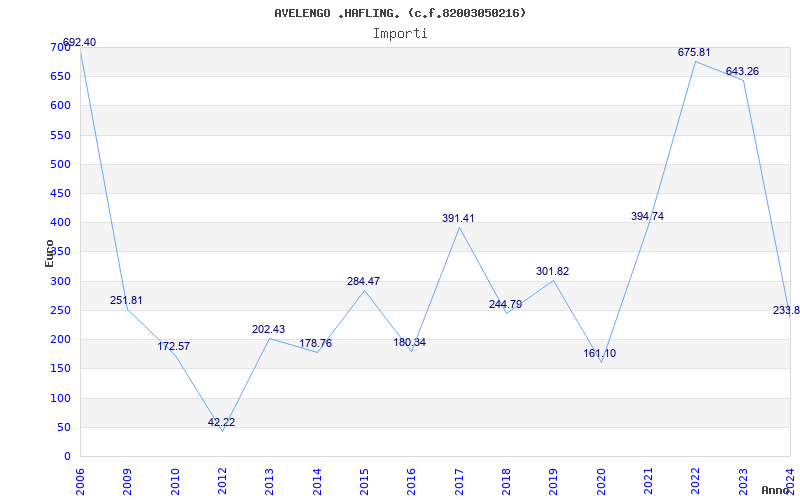Click year 2006 on x-axis
The width and height of the screenshot is (800, 500).
80,481
